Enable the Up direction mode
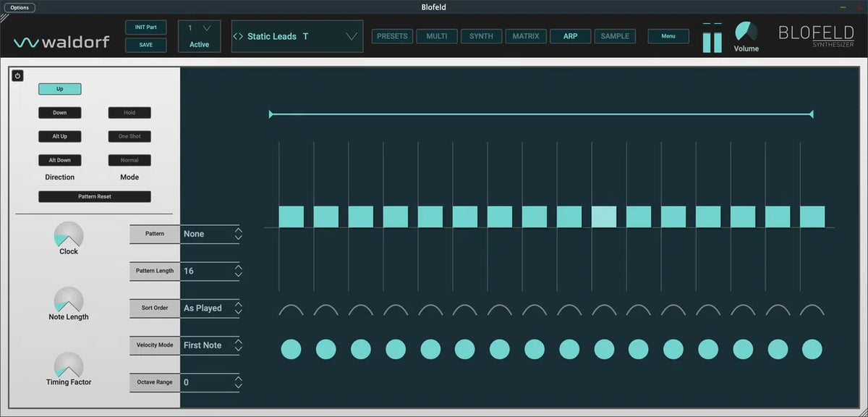The height and width of the screenshot is (417, 868). click(x=59, y=89)
